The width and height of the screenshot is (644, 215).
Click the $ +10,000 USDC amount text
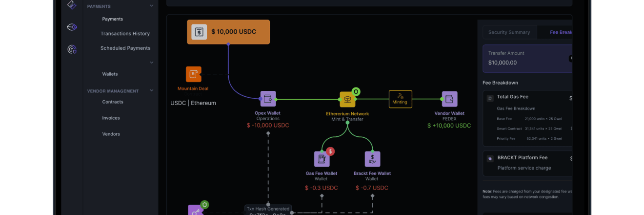coord(449,126)
